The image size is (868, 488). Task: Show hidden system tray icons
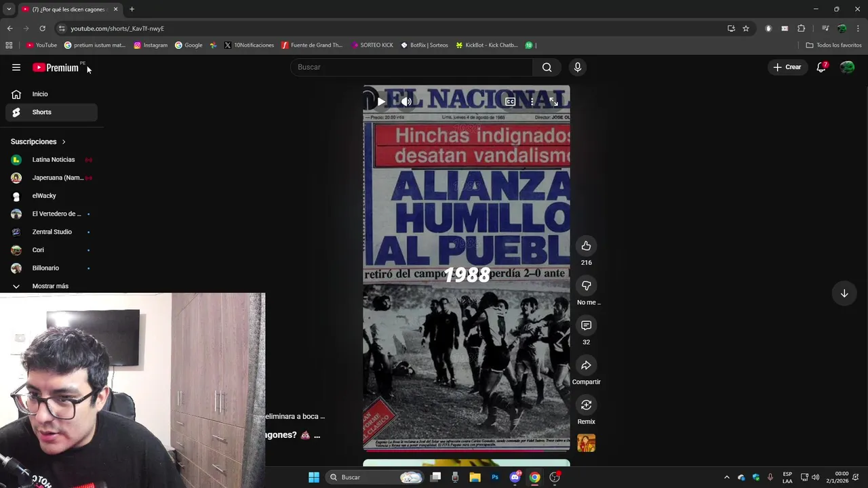tap(726, 477)
